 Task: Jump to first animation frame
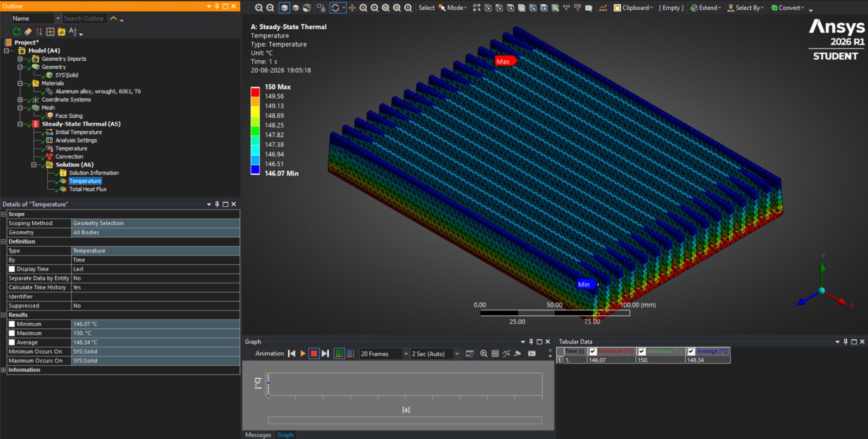coord(291,354)
